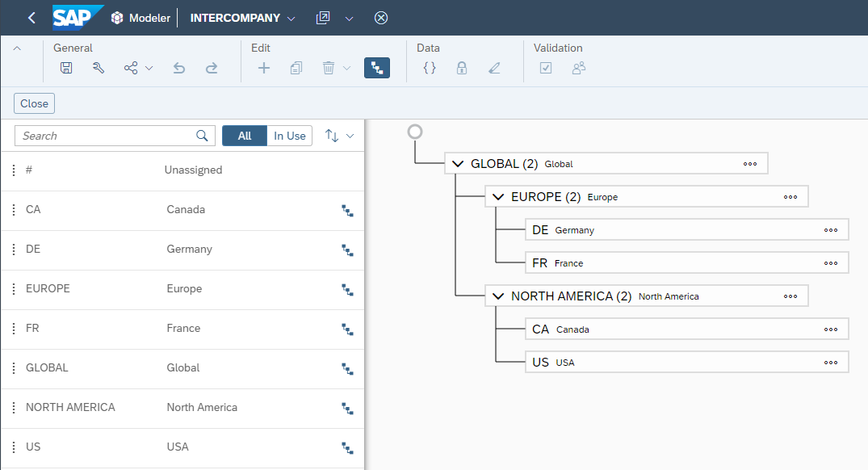Open more options for US USA node
Viewport: 868px width, 470px height.
coord(831,363)
